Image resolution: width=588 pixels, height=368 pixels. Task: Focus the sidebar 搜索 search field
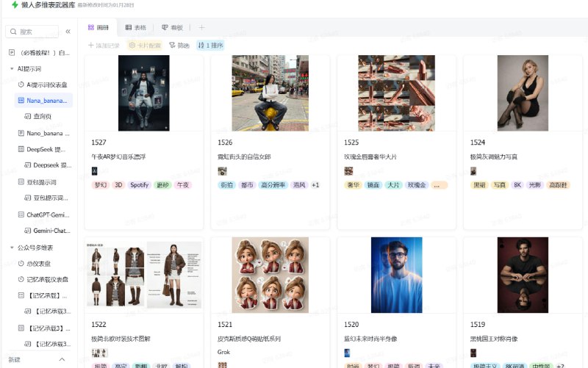(32, 32)
